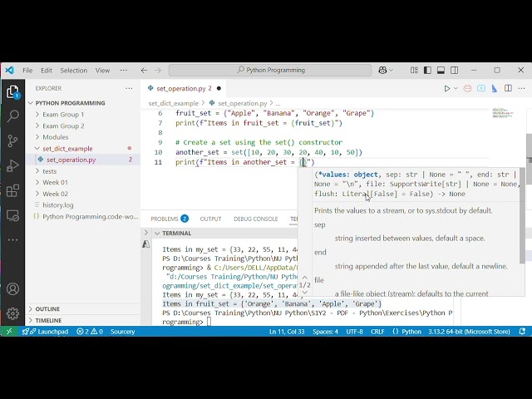The height and width of the screenshot is (399, 532).
Task: Change indentation via Spaces: 4
Action: click(x=325, y=332)
